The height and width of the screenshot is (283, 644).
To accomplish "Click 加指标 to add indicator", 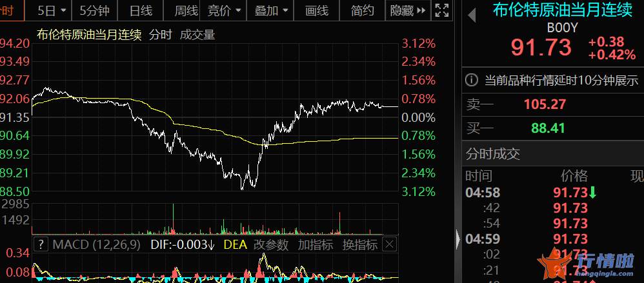I will pyautogui.click(x=316, y=245).
